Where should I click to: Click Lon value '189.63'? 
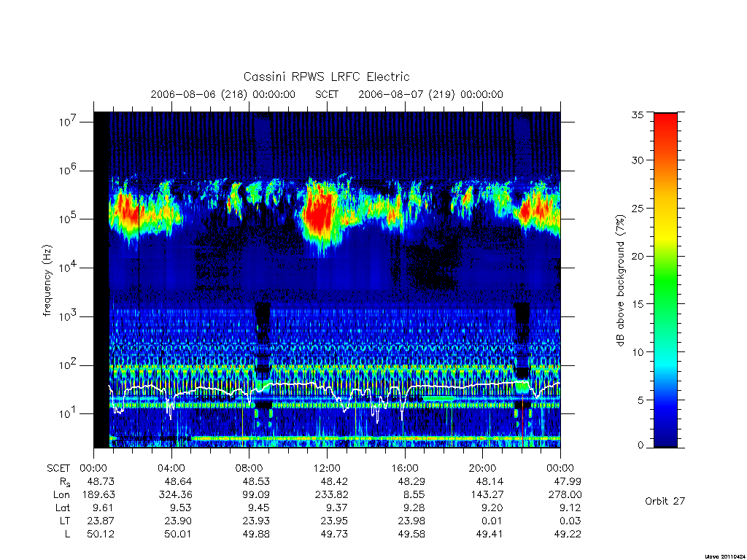pyautogui.click(x=98, y=495)
